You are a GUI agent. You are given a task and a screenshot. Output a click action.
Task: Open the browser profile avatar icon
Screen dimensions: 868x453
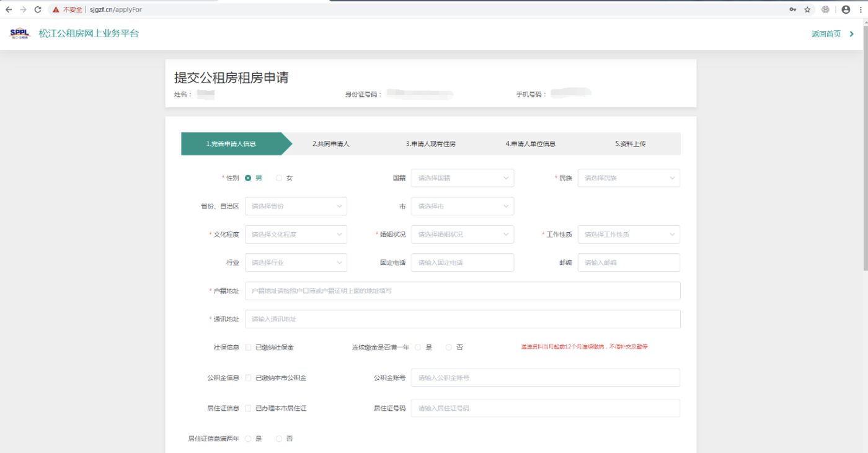click(846, 10)
